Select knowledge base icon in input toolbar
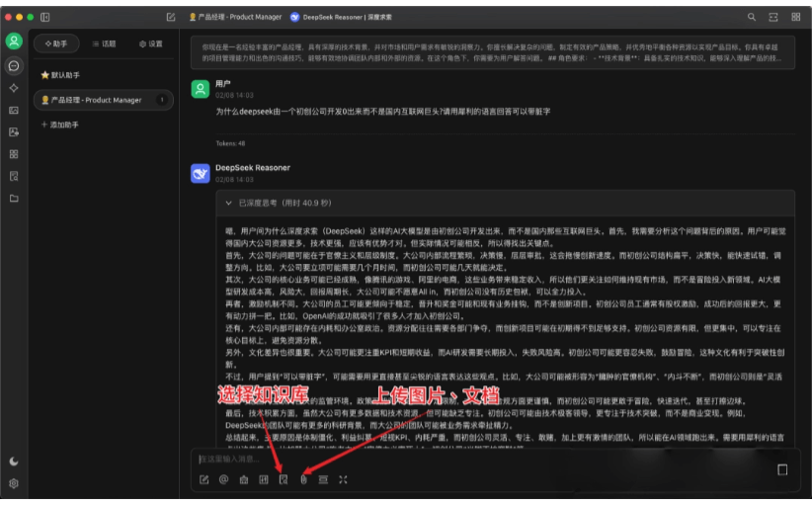812x506 pixels. click(x=284, y=479)
